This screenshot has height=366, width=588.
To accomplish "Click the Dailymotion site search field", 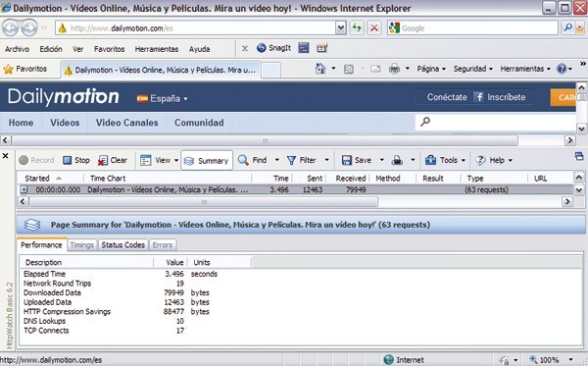I will [496, 122].
